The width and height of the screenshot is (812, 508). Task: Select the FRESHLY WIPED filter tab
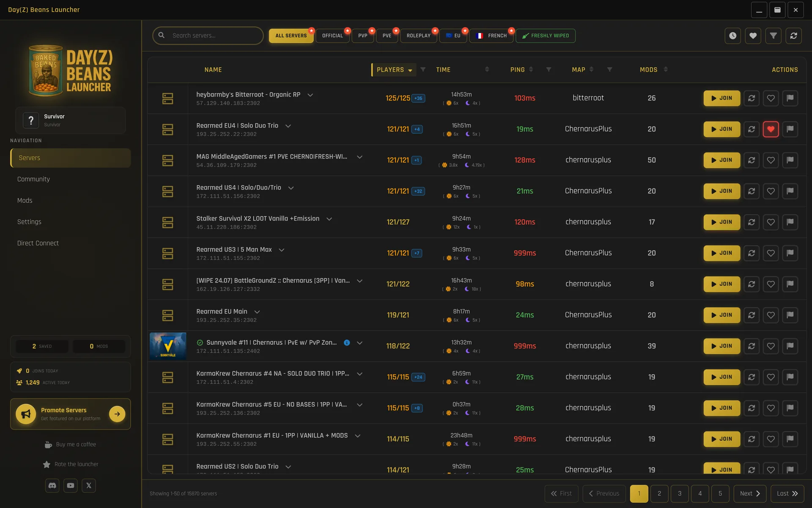(546, 36)
